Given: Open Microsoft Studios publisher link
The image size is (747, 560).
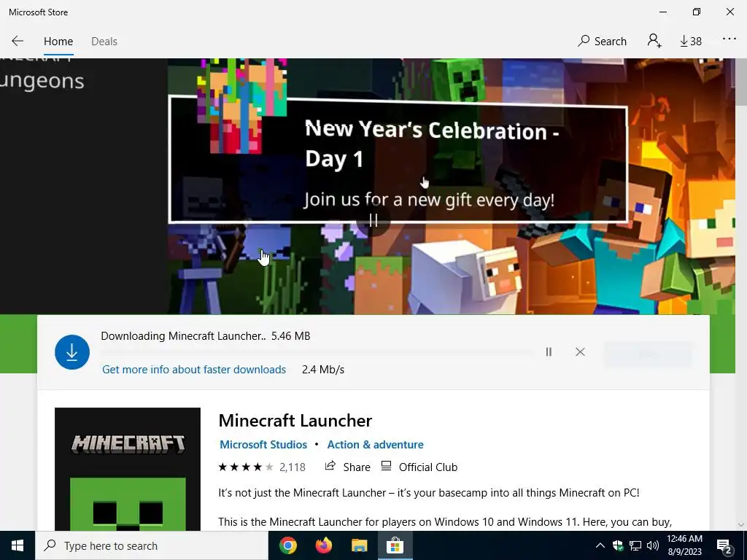Looking at the screenshot, I should pyautogui.click(x=263, y=444).
